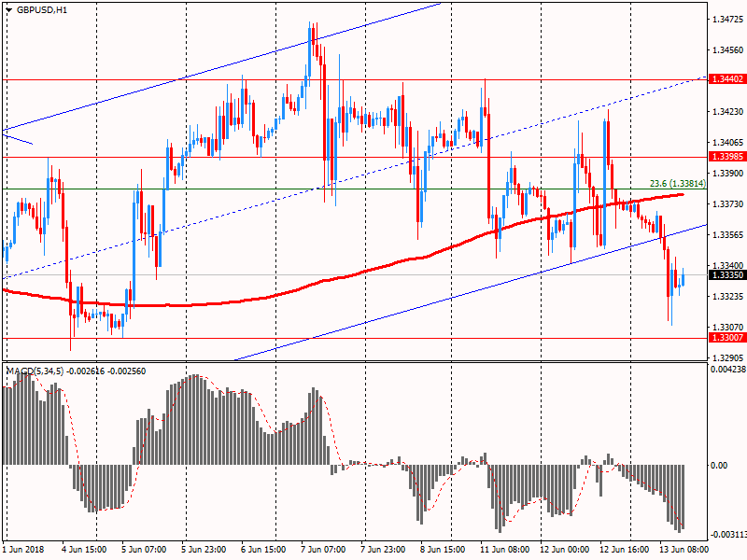
Task: Click the Fibonacci 23.6 (1.33814) label
Action: point(678,184)
